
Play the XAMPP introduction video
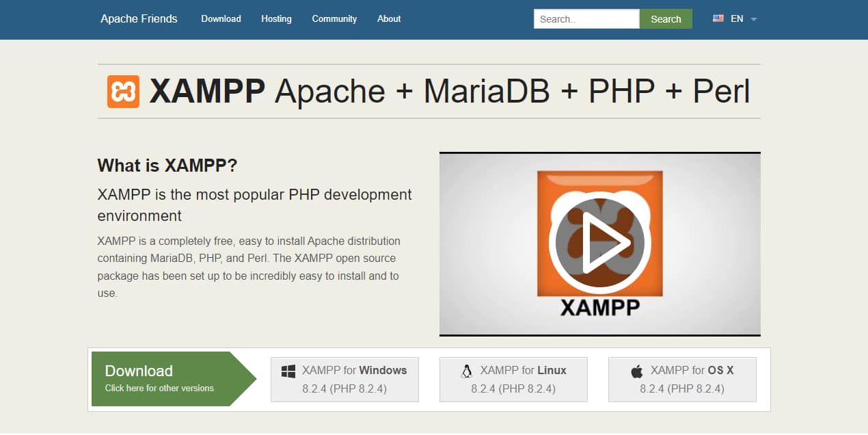click(600, 241)
